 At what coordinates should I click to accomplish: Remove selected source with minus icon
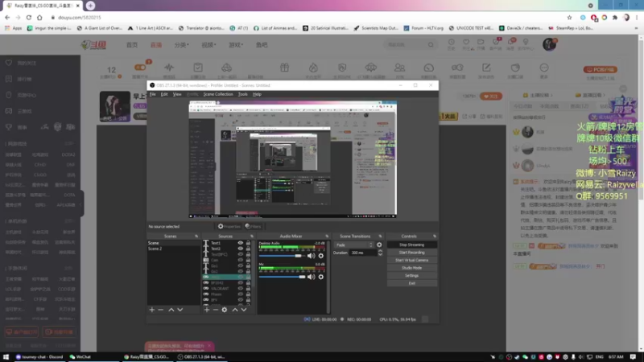click(215, 310)
